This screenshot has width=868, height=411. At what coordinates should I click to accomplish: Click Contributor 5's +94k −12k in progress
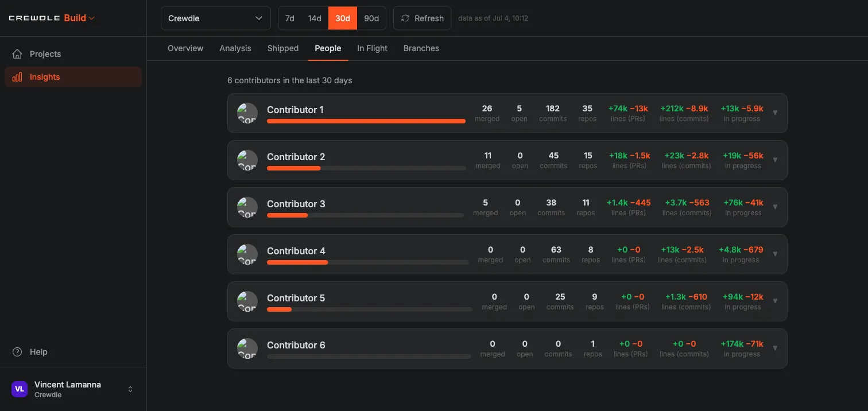point(743,297)
